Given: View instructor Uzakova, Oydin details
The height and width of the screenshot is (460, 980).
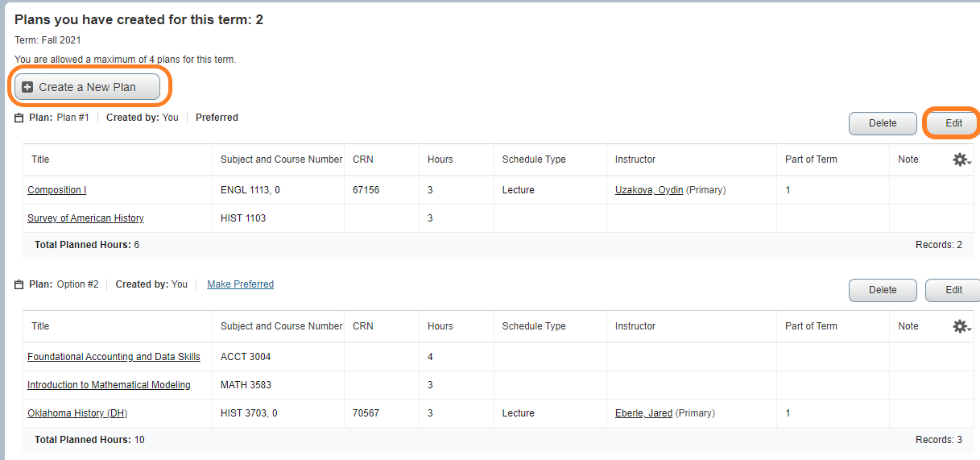Looking at the screenshot, I should pyautogui.click(x=649, y=190).
